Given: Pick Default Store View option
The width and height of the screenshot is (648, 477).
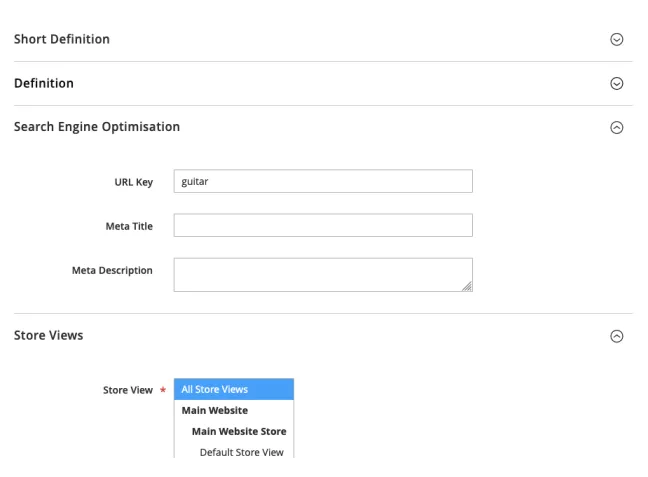Looking at the screenshot, I should click(240, 452).
